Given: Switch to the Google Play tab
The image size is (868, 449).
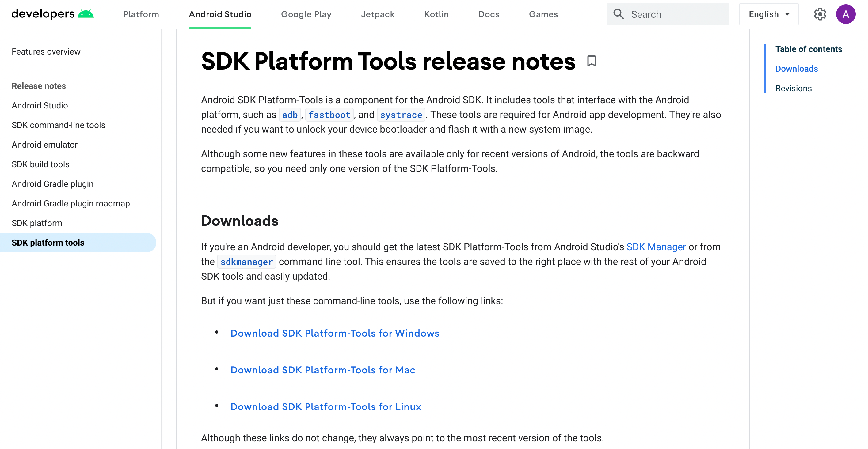Looking at the screenshot, I should pyautogui.click(x=306, y=14).
